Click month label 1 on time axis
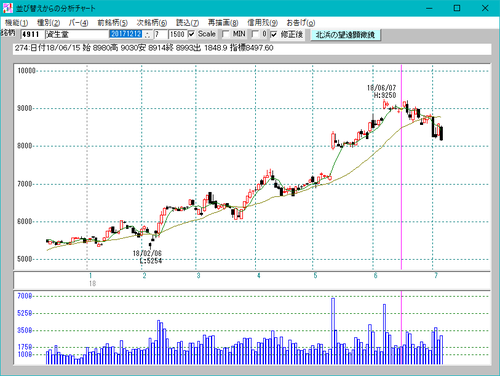Viewport: 500px width, 376px height. [90, 276]
